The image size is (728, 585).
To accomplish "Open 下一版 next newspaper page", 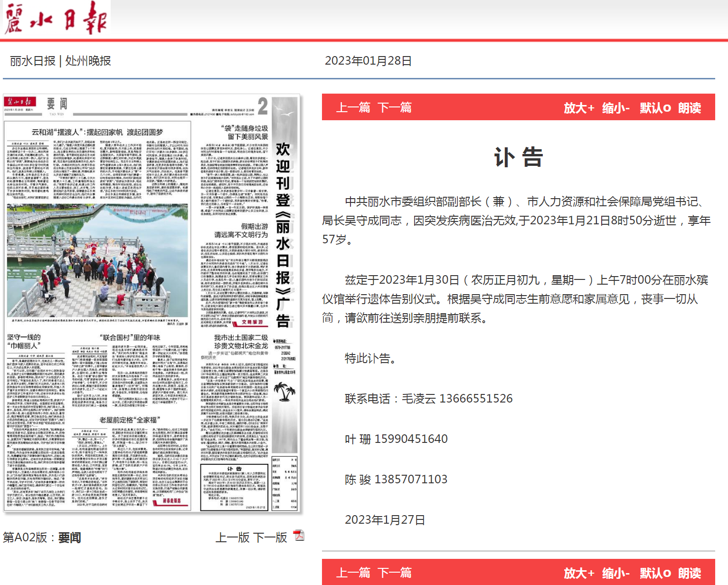I will click(x=270, y=537).
